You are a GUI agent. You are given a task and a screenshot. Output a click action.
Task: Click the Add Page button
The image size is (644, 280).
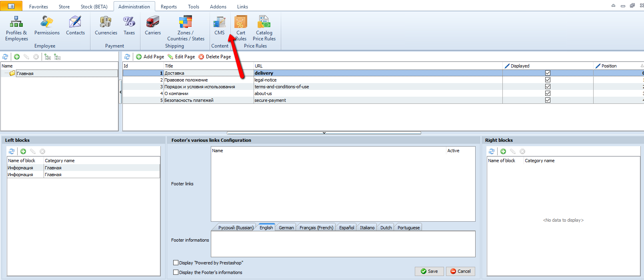(150, 57)
